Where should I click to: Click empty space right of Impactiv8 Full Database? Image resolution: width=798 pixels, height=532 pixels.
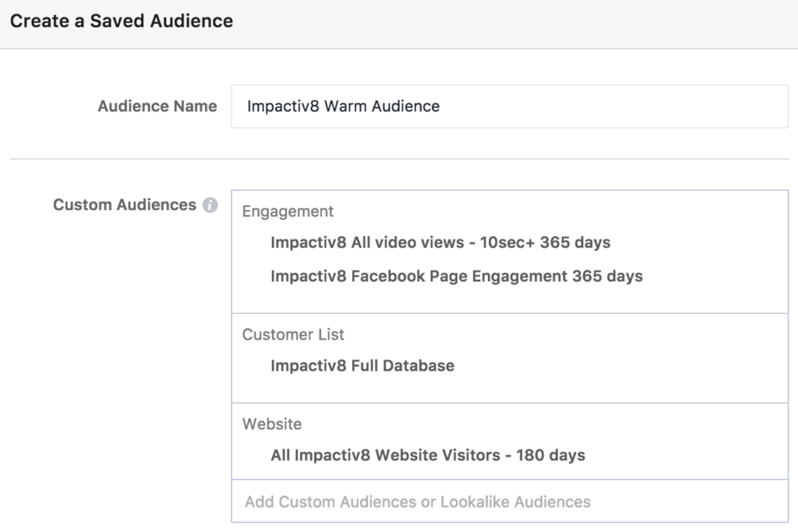click(623, 365)
